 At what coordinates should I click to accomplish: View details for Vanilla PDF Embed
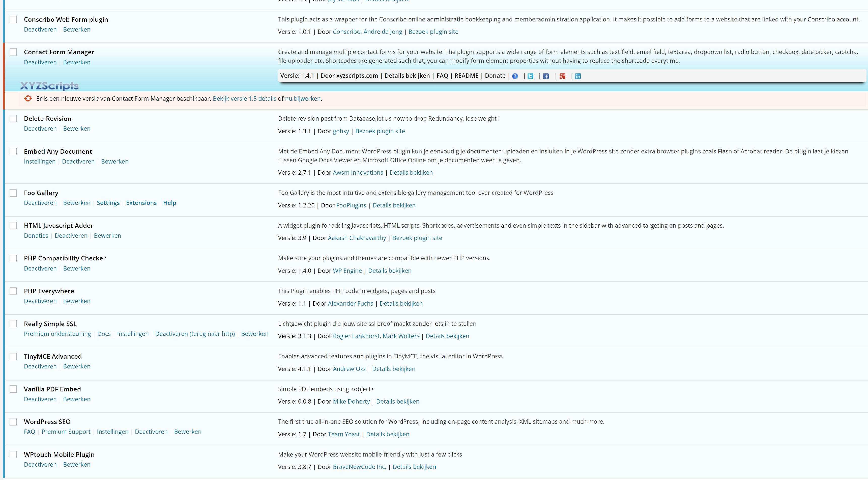(x=398, y=402)
